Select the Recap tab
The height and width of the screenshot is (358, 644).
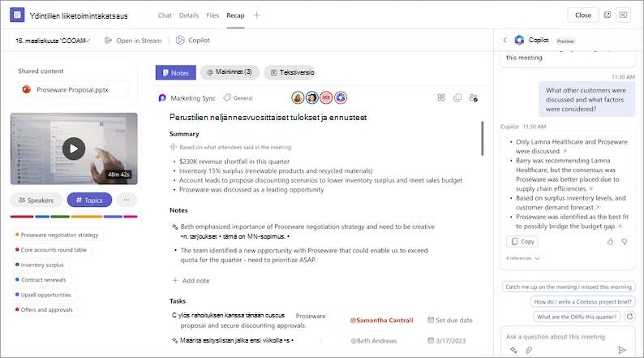235,15
